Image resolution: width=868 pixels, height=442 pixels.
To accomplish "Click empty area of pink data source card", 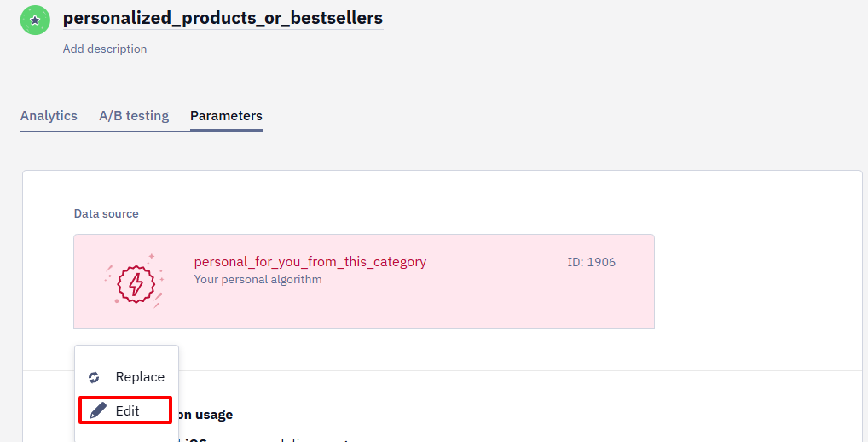I will pyautogui.click(x=471, y=302).
